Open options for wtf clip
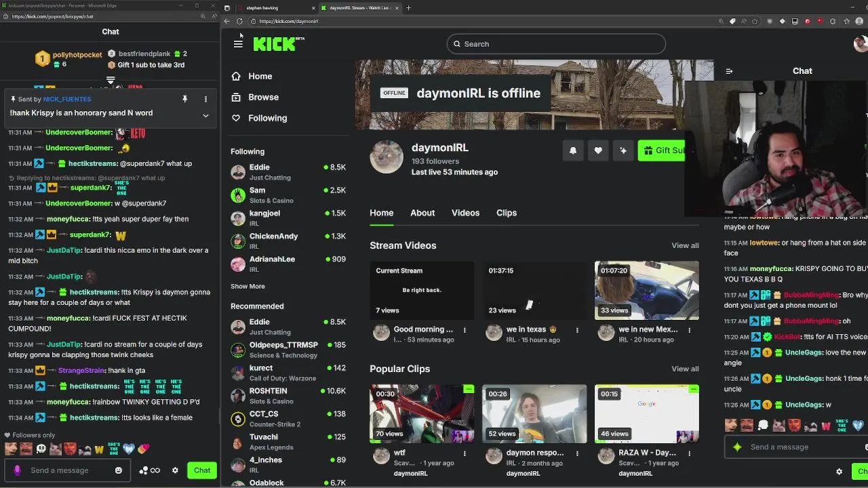Screen dimensions: 868x488 click(x=465, y=453)
